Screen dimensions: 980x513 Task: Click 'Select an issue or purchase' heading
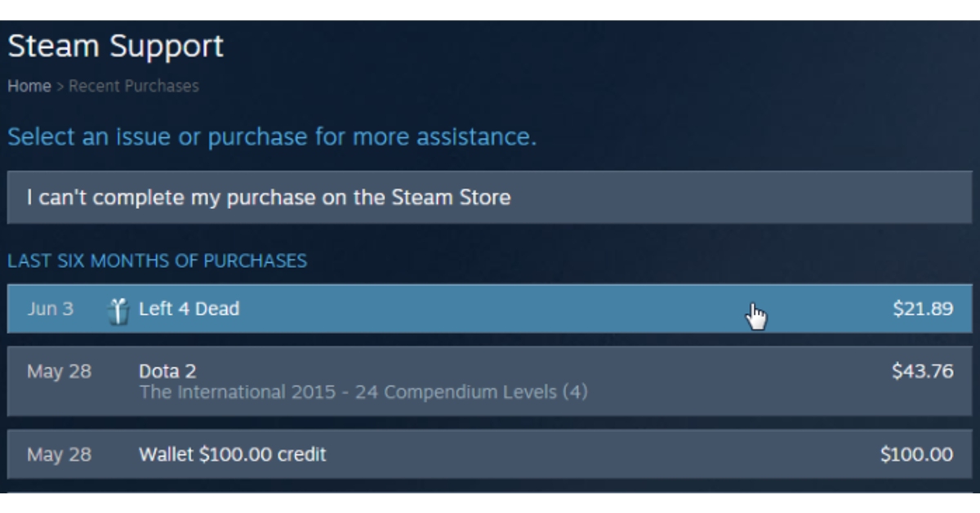[272, 139]
